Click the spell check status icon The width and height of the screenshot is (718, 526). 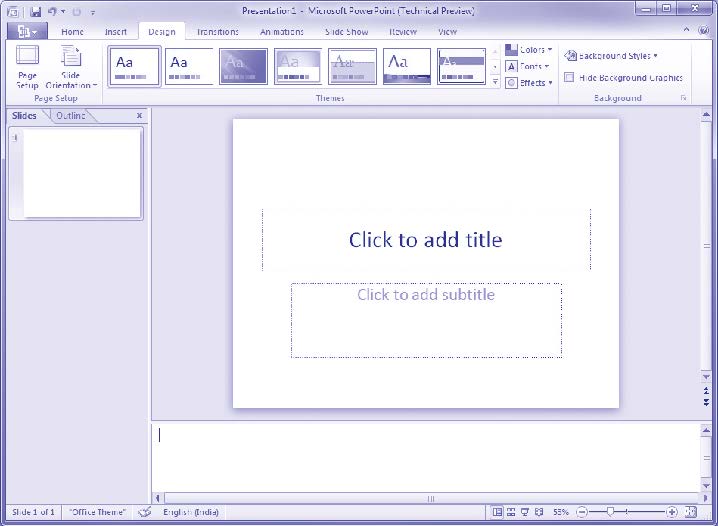[145, 512]
